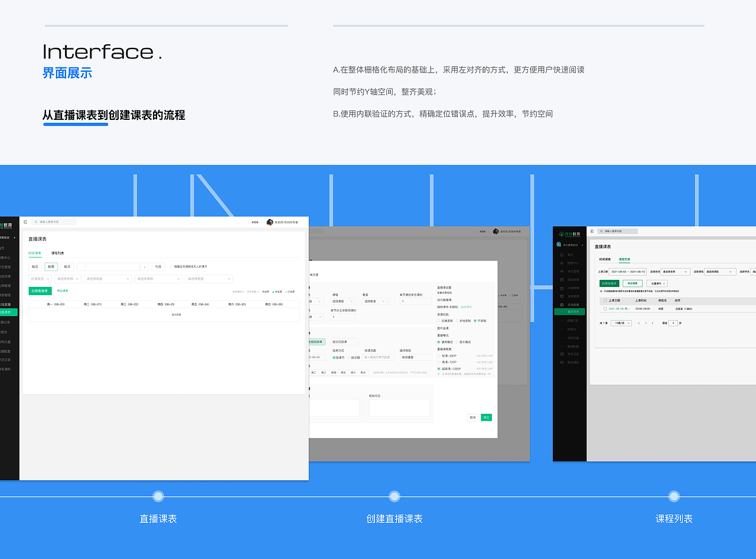Click the 班级排课 sidebar icon
This screenshot has height=559, width=756.
(561, 280)
